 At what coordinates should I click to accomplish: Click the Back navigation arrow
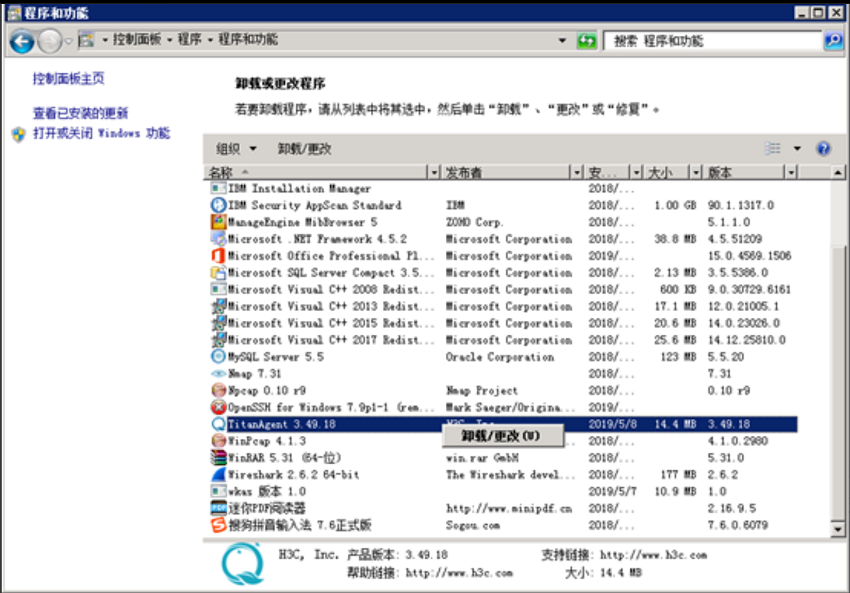point(22,41)
